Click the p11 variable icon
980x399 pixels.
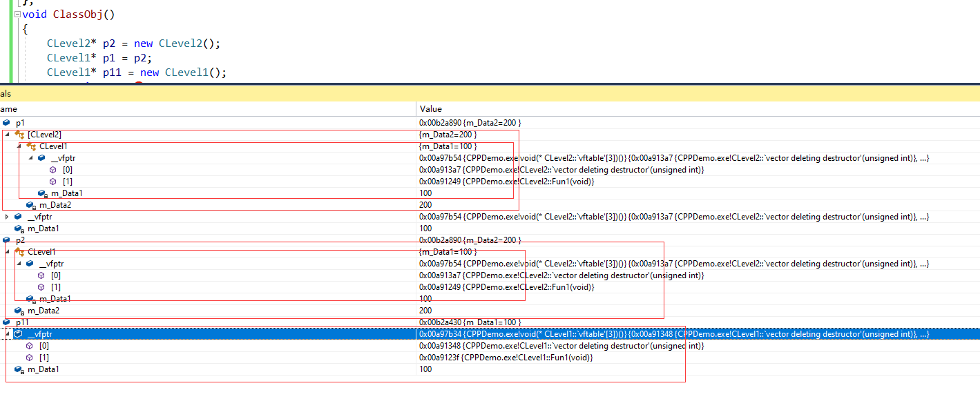point(7,322)
